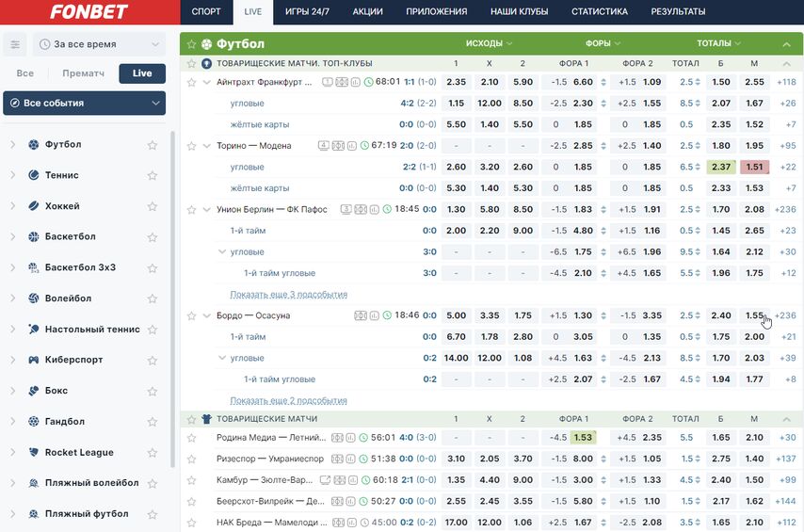Open the ТОТАЛЫ column dropdown
The width and height of the screenshot is (804, 532).
(x=719, y=43)
